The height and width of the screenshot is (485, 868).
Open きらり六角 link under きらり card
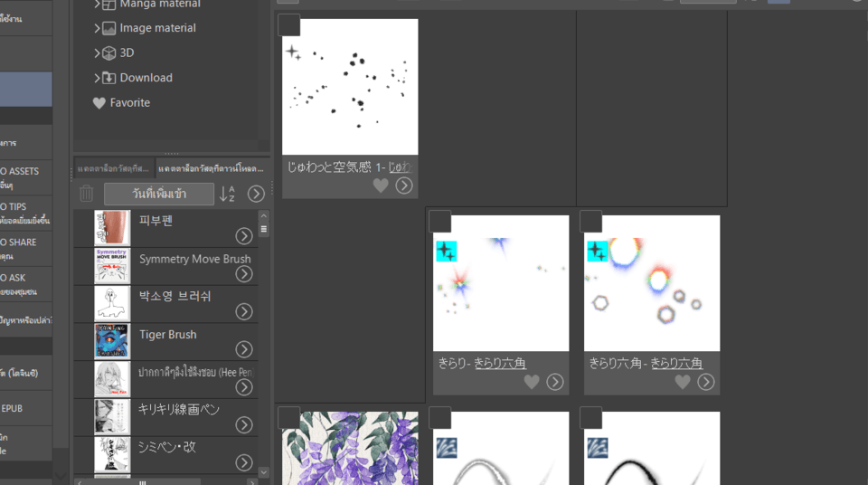point(500,364)
